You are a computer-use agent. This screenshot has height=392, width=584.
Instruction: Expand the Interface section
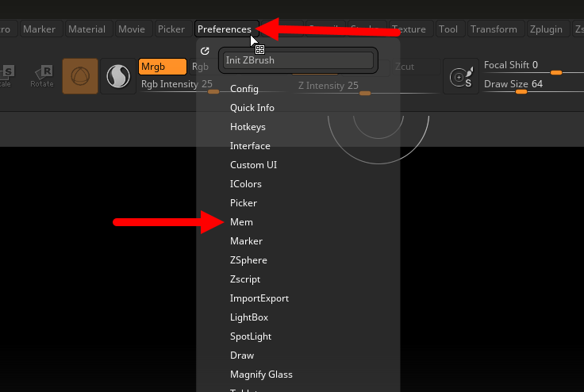tap(250, 146)
